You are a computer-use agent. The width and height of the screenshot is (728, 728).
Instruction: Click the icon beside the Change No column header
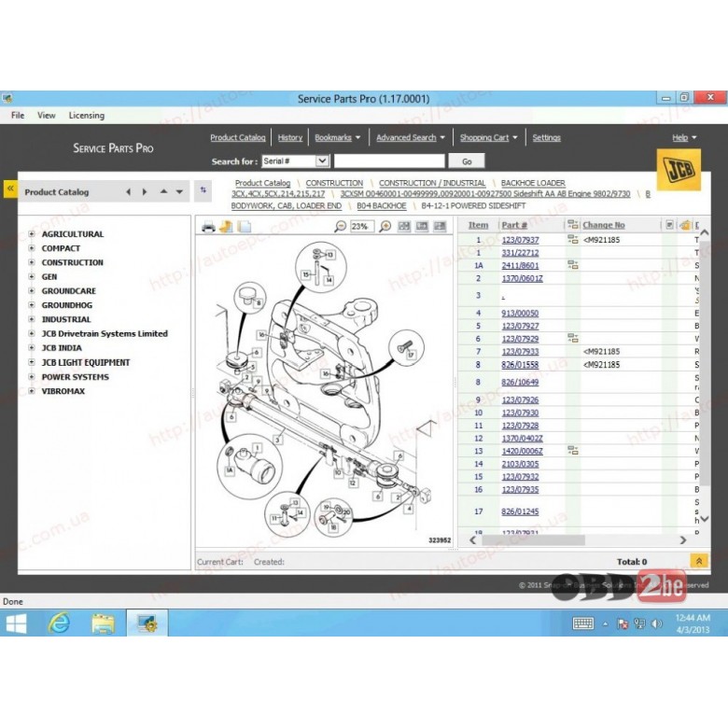(573, 225)
